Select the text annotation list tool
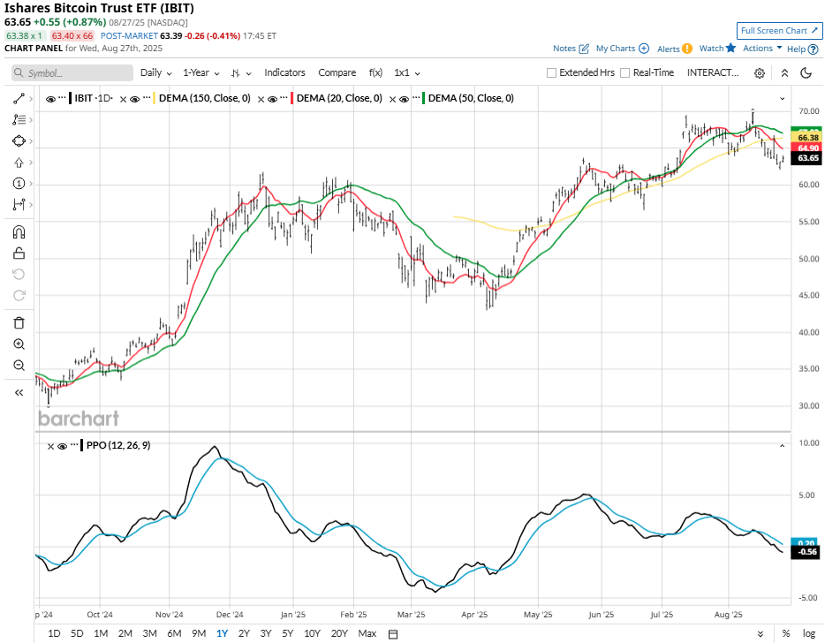The image size is (840, 643). click(19, 119)
